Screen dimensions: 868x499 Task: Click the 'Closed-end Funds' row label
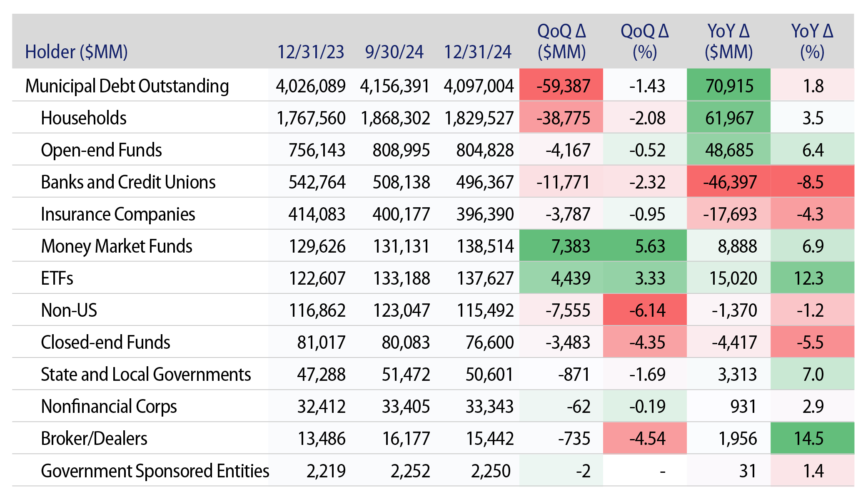click(x=105, y=343)
